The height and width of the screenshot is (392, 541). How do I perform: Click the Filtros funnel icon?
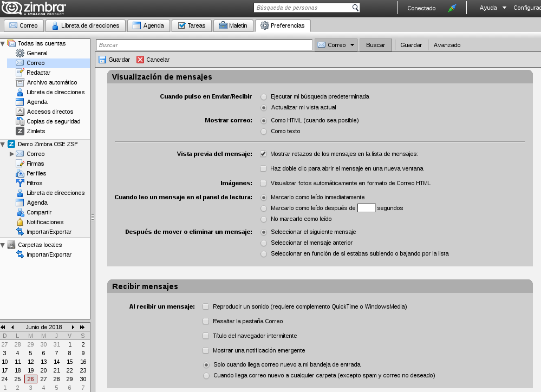pyautogui.click(x=20, y=183)
